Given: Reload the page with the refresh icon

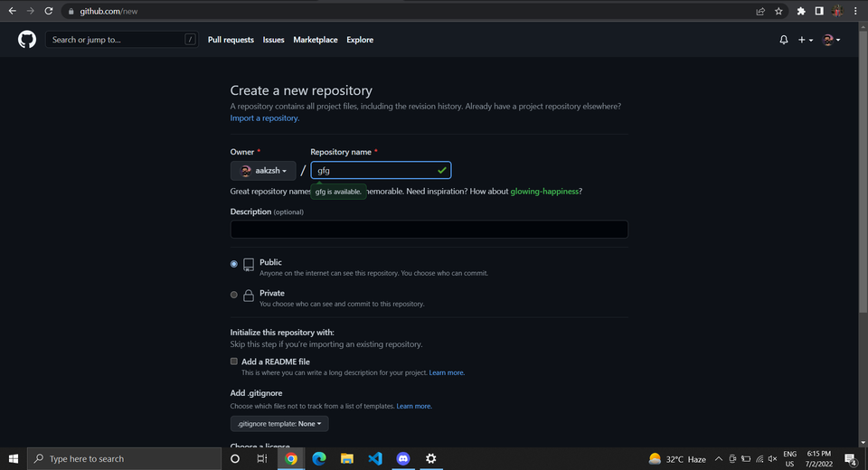Looking at the screenshot, I should (x=49, y=11).
